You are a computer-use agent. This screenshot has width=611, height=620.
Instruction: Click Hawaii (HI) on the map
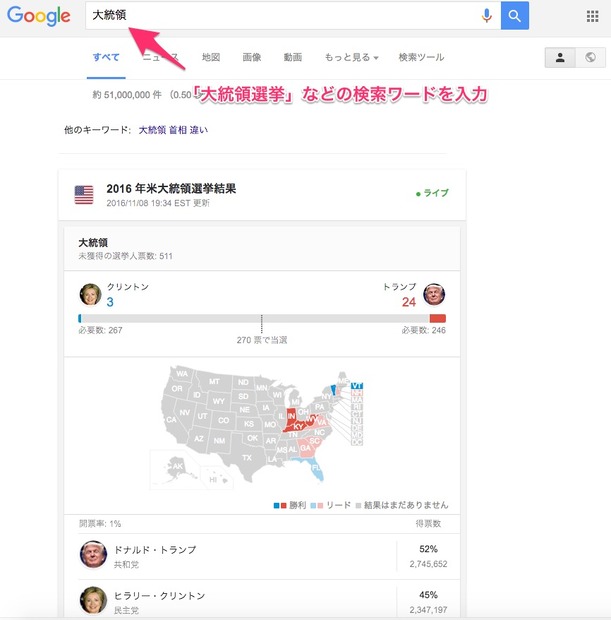click(x=213, y=480)
